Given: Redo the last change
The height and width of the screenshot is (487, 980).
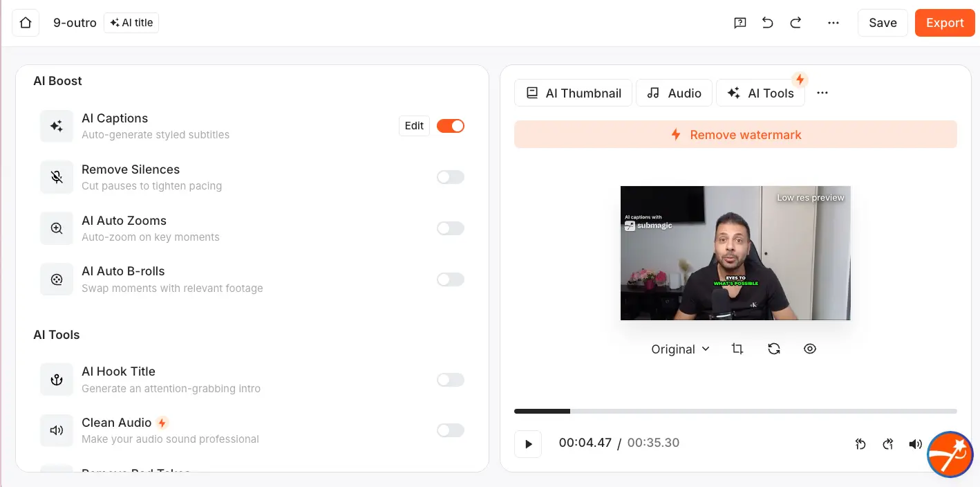Looking at the screenshot, I should [795, 23].
